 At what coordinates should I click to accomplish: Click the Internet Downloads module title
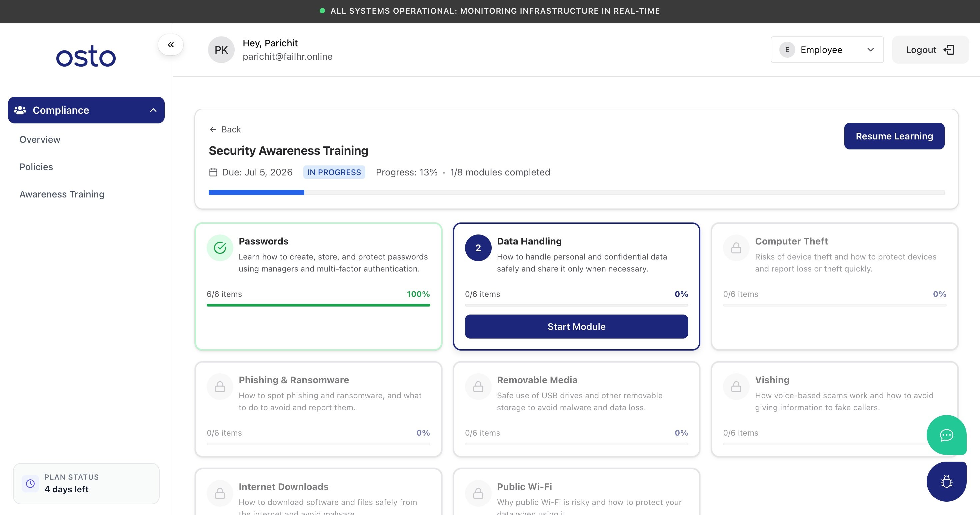(283, 487)
